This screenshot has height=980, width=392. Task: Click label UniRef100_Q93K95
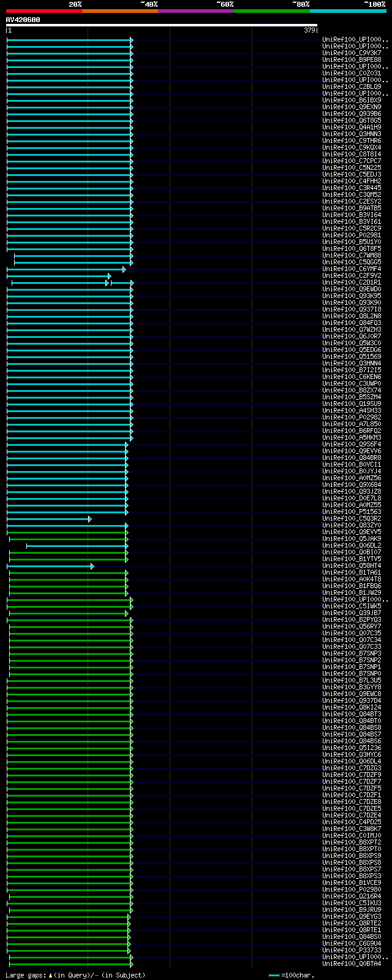(352, 296)
